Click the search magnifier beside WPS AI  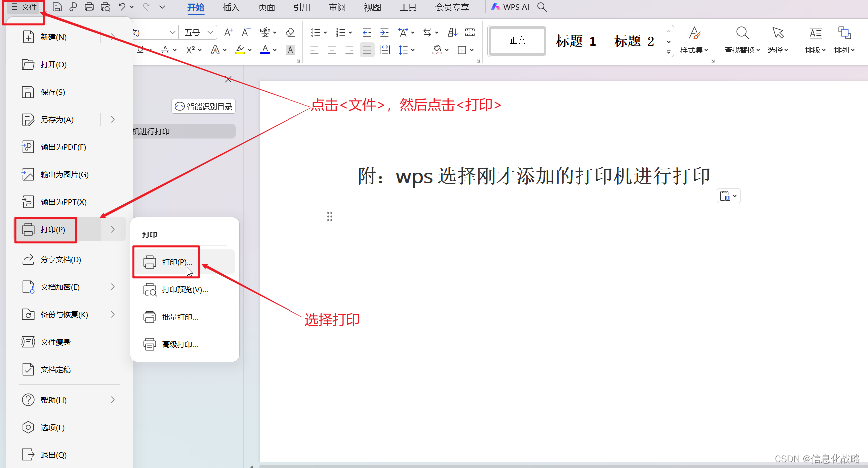pos(542,7)
